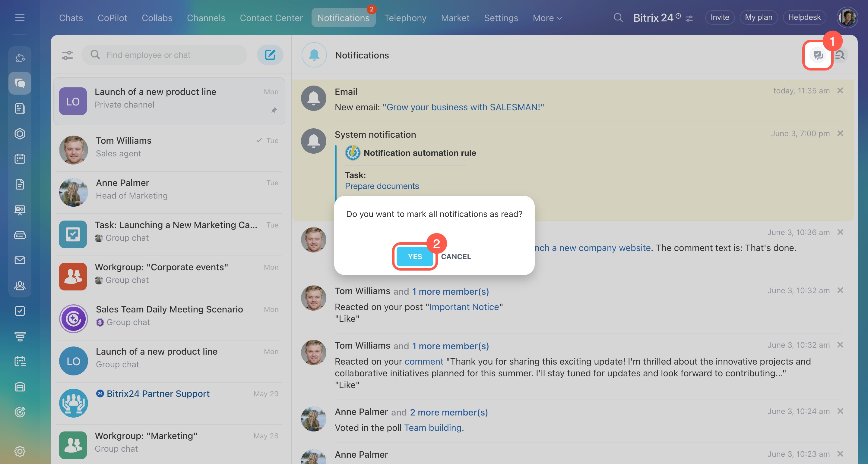The width and height of the screenshot is (868, 464).
Task: Open the Calendar sidebar icon
Action: [x=20, y=159]
